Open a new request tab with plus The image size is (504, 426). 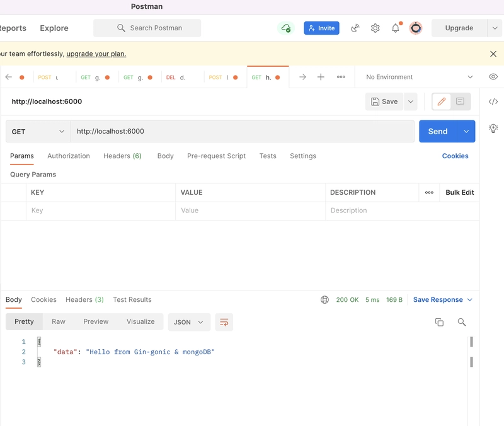click(321, 77)
